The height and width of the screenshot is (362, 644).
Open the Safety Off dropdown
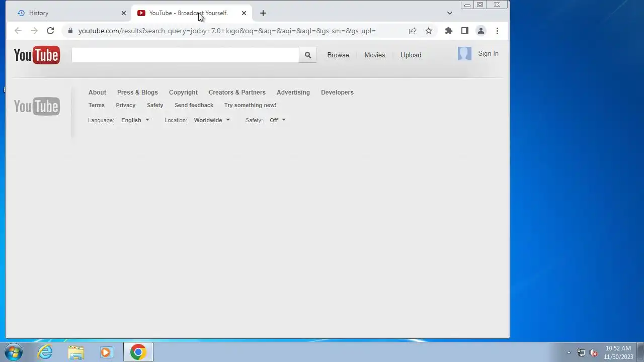277,120
